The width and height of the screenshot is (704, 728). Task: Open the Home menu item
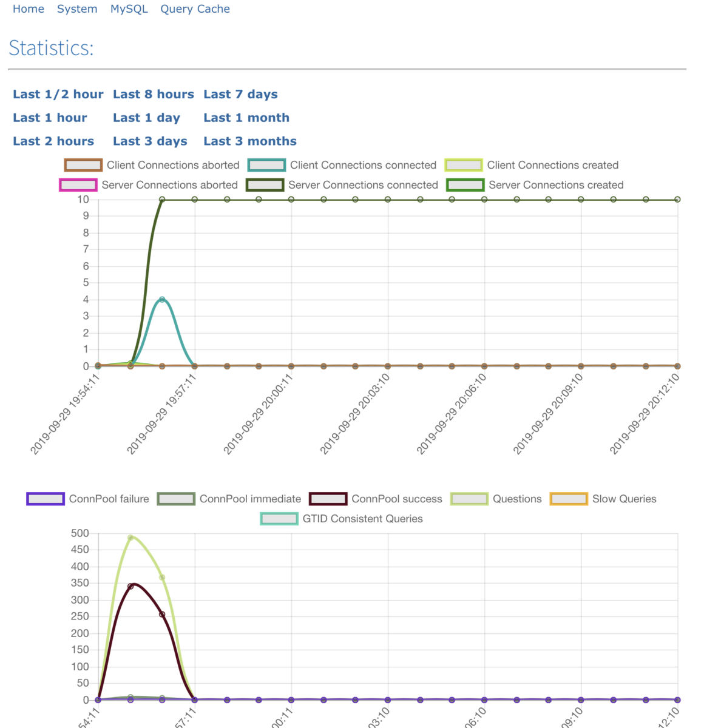coord(29,9)
